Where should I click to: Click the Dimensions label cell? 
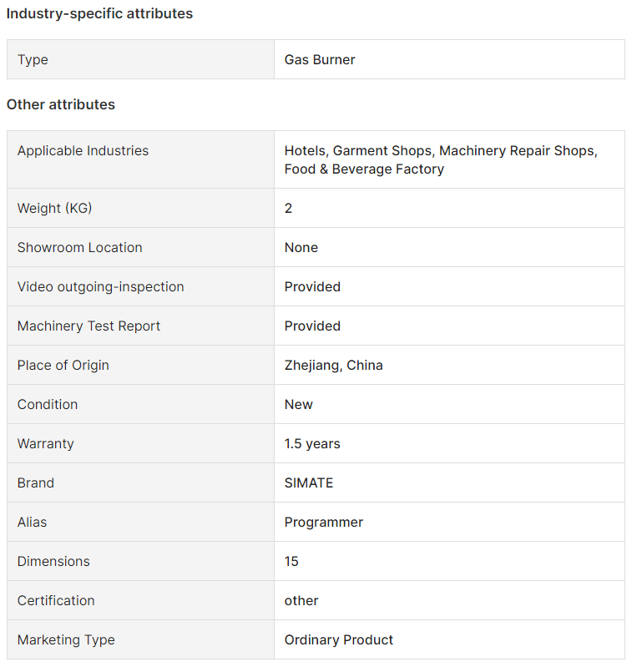(x=140, y=562)
